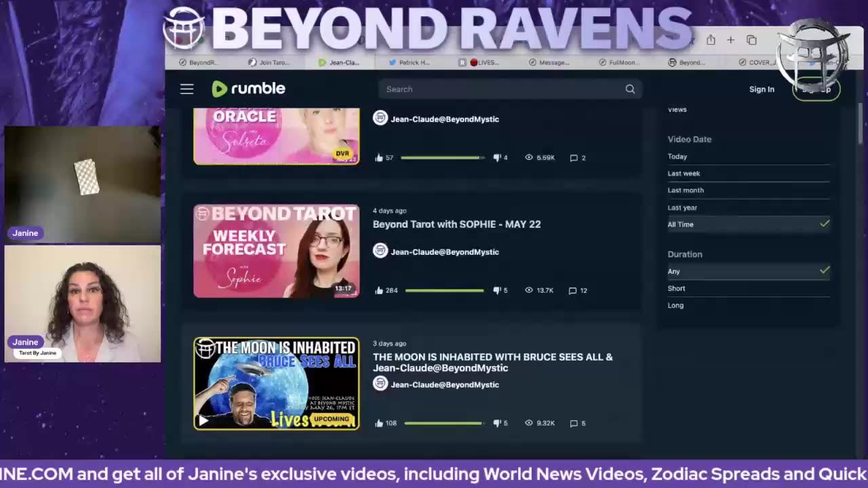Click the play icon on Moon thumbnail

click(x=203, y=421)
